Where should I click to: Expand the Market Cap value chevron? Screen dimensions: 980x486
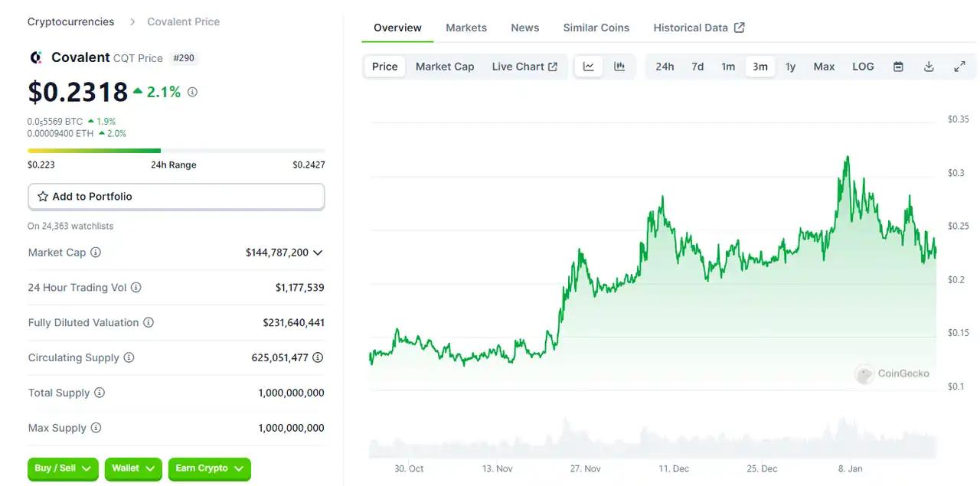[318, 253]
